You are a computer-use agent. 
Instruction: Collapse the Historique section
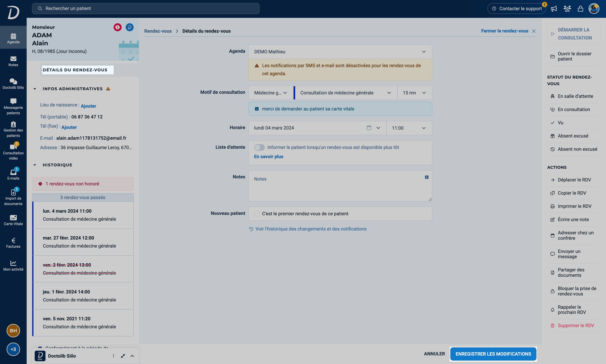click(35, 165)
